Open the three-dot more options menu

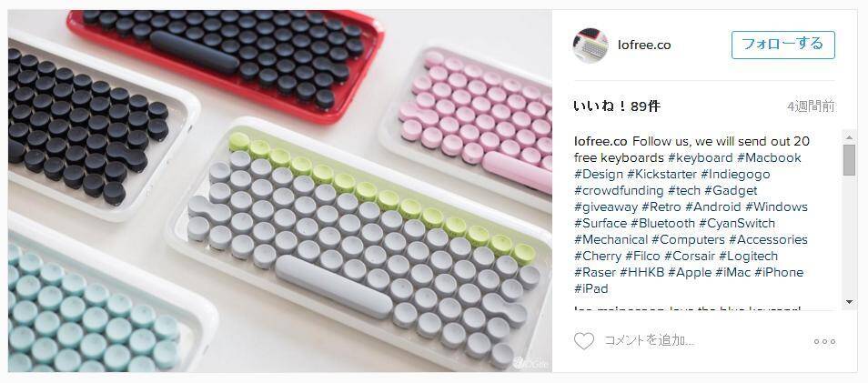click(824, 341)
